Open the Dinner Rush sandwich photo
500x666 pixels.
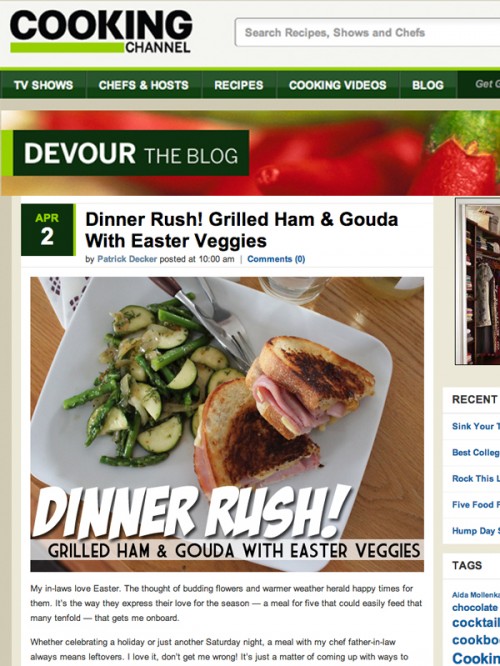click(x=227, y=424)
